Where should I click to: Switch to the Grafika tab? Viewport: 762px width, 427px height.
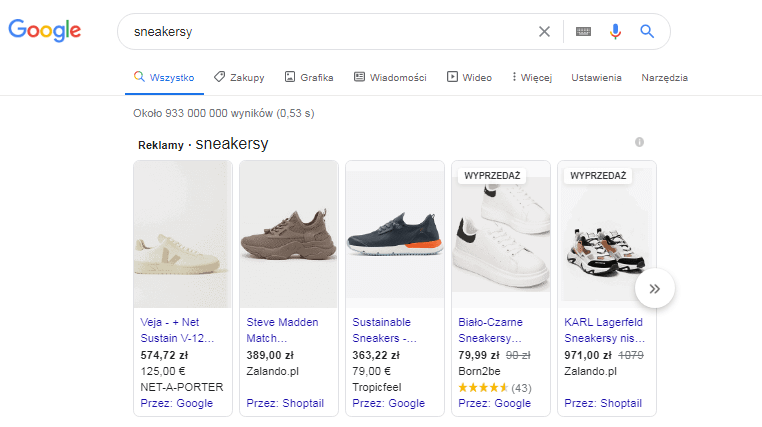click(x=309, y=77)
